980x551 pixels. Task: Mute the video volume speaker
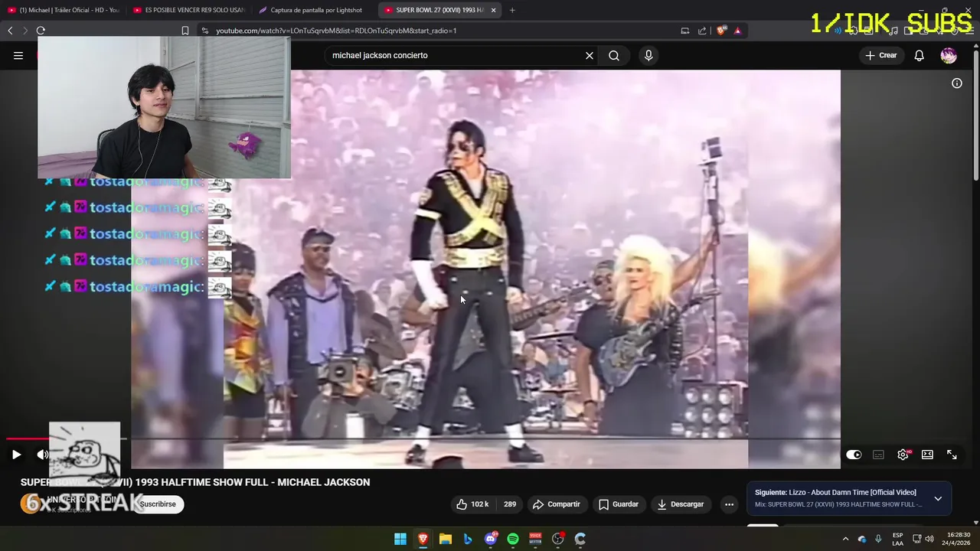[x=42, y=455]
